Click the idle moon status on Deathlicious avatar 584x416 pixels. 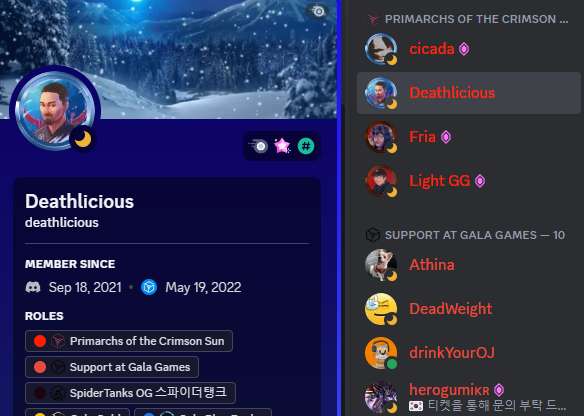pos(83,139)
